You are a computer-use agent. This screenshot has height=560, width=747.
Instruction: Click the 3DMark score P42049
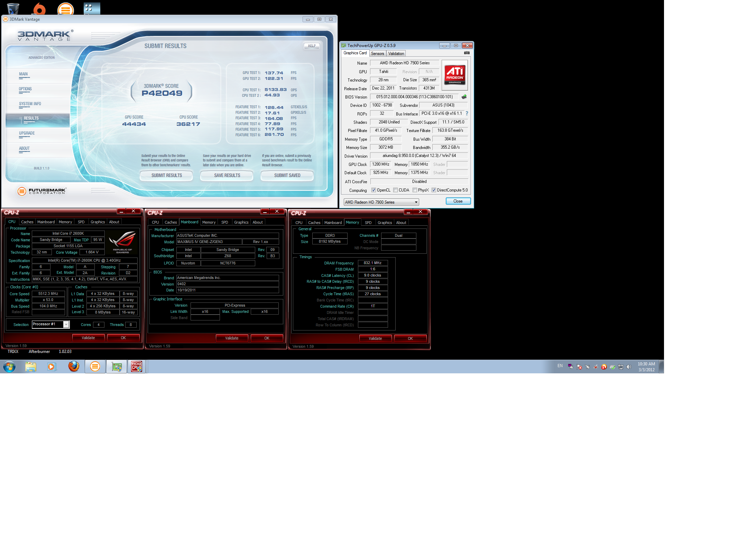(x=162, y=93)
